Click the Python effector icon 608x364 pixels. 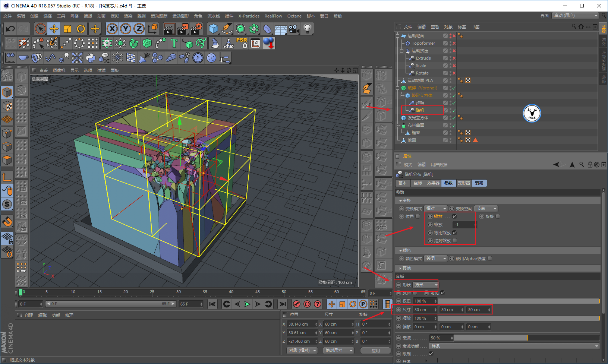91,58
